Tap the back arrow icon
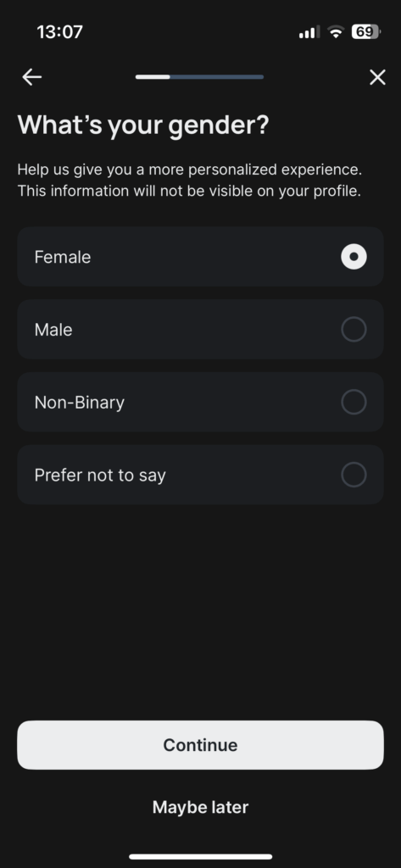Viewport: 401px width, 868px height. tap(31, 77)
